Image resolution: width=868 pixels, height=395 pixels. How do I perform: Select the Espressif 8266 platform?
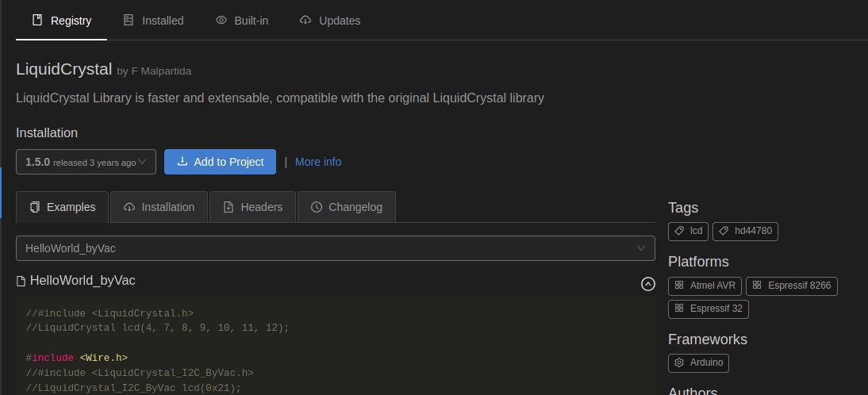pyautogui.click(x=791, y=286)
